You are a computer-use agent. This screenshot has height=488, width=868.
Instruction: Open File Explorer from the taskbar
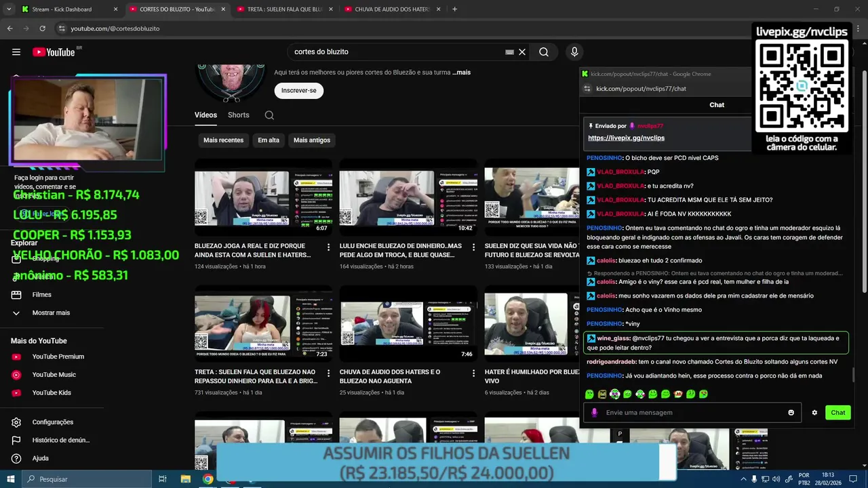185,479
